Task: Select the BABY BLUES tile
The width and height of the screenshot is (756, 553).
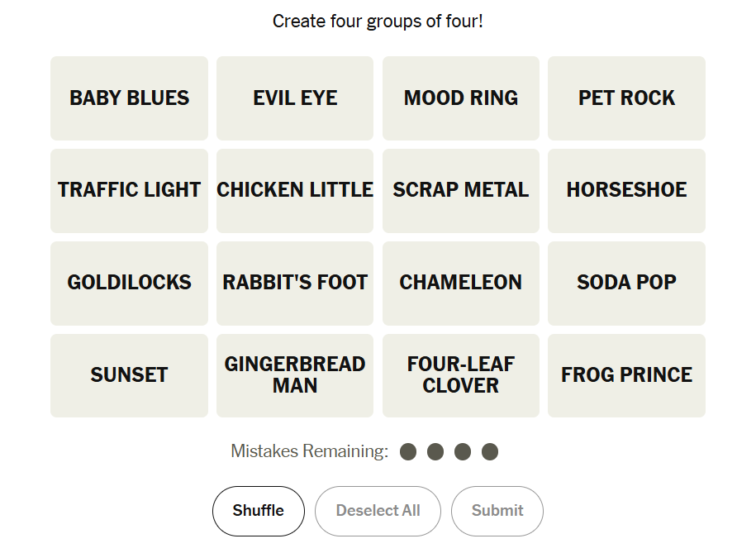Action: (129, 98)
